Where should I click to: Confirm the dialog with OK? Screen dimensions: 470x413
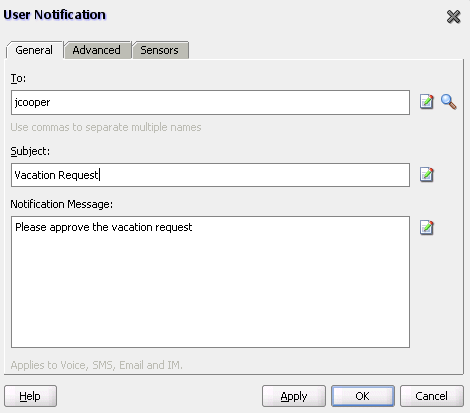coord(363,396)
